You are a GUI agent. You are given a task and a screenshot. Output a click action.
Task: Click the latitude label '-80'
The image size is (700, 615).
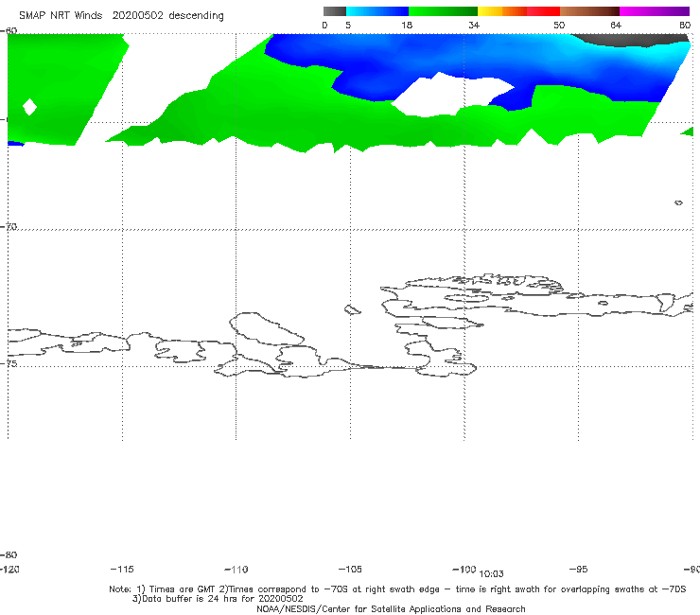tap(9, 554)
